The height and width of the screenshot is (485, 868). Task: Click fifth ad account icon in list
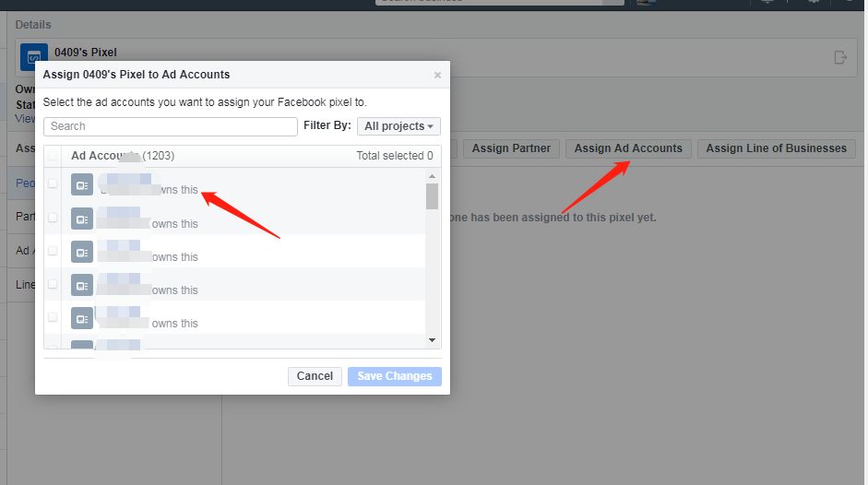click(82, 318)
